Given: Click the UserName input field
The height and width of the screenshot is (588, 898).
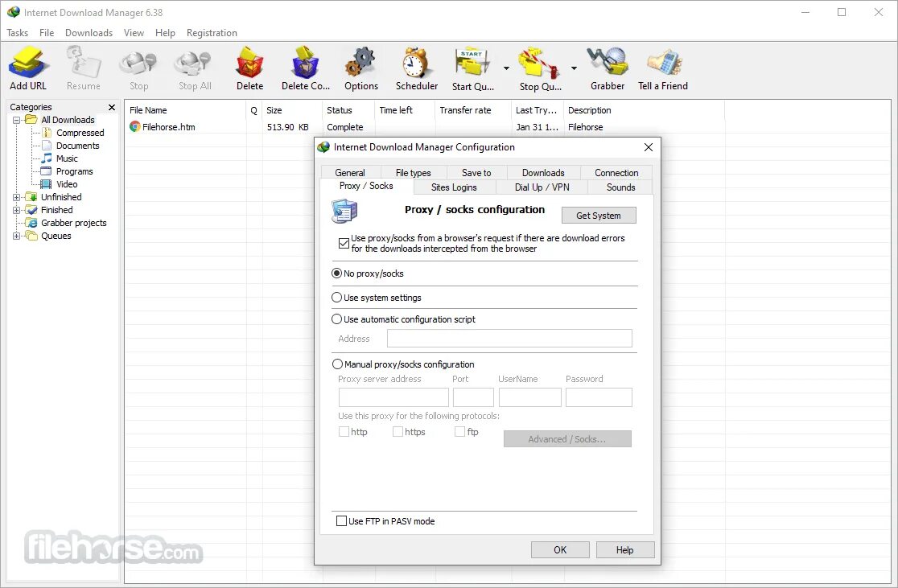Looking at the screenshot, I should click(529, 397).
